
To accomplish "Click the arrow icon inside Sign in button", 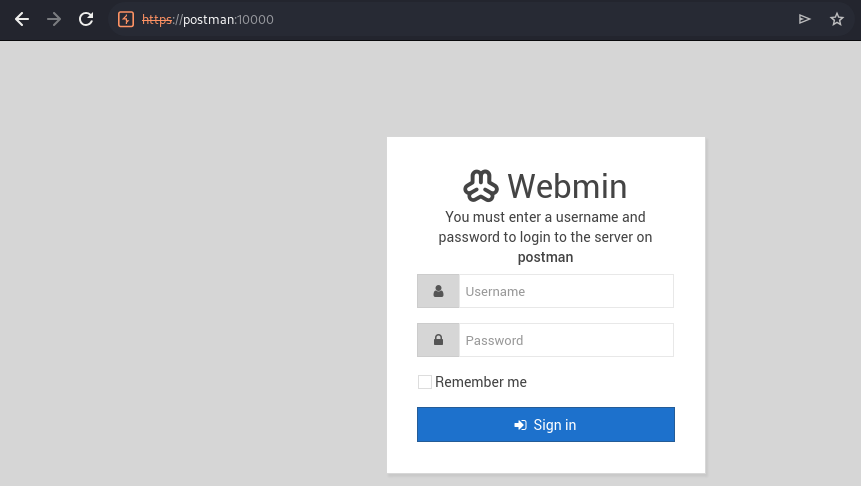I will 520,425.
